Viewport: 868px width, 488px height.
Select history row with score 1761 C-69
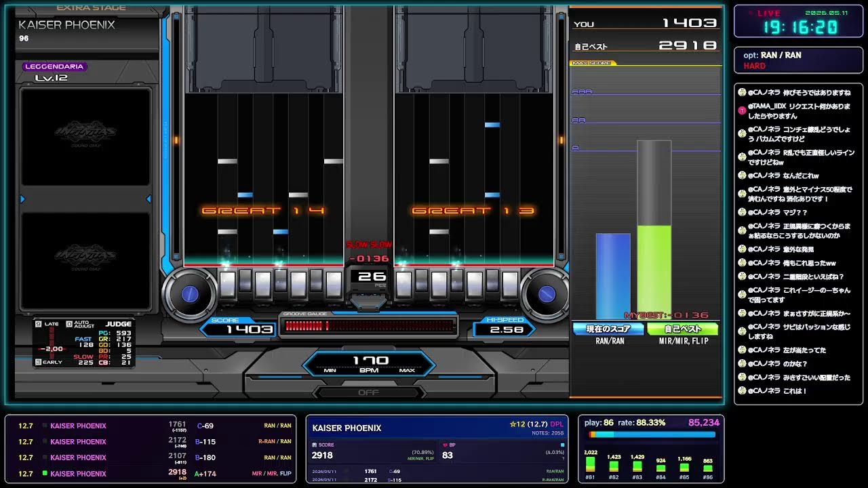point(152,426)
